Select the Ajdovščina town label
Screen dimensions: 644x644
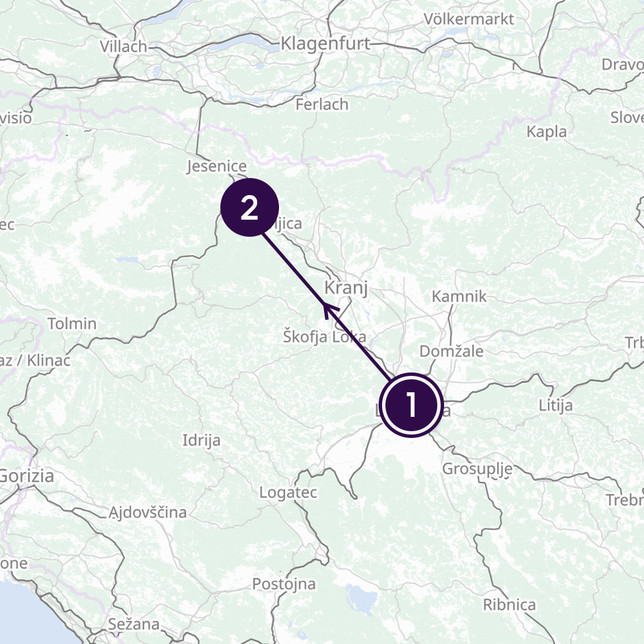pyautogui.click(x=147, y=512)
